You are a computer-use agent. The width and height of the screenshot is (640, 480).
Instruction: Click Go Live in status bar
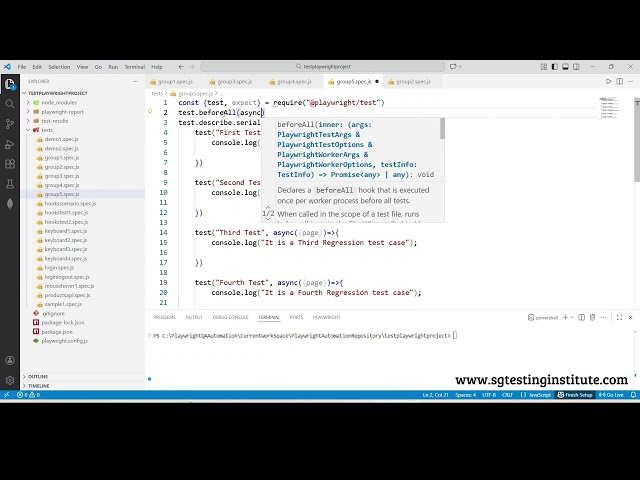click(611, 395)
